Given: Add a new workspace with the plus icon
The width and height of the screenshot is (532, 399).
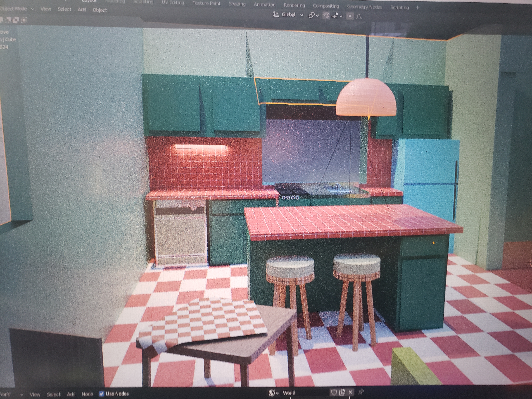Looking at the screenshot, I should click(417, 8).
